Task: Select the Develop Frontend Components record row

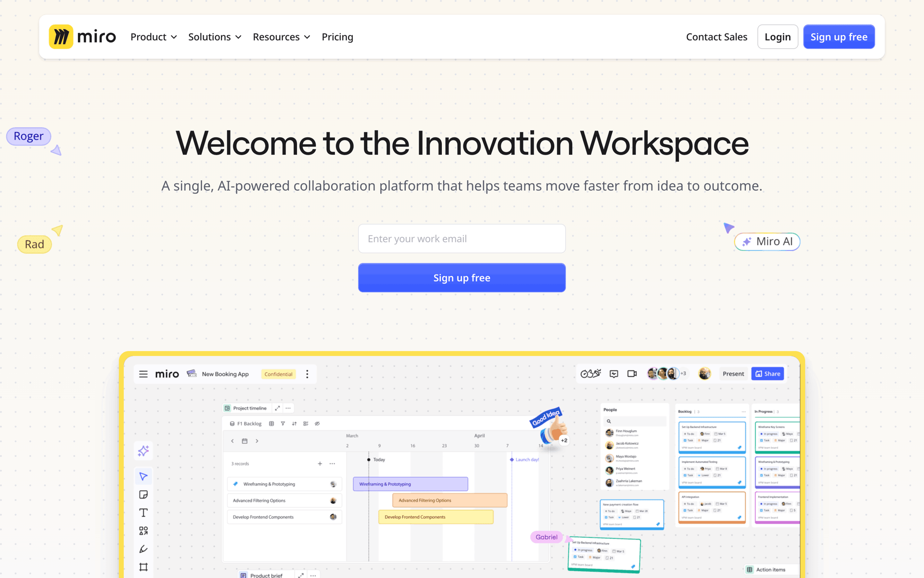Action: (x=284, y=517)
